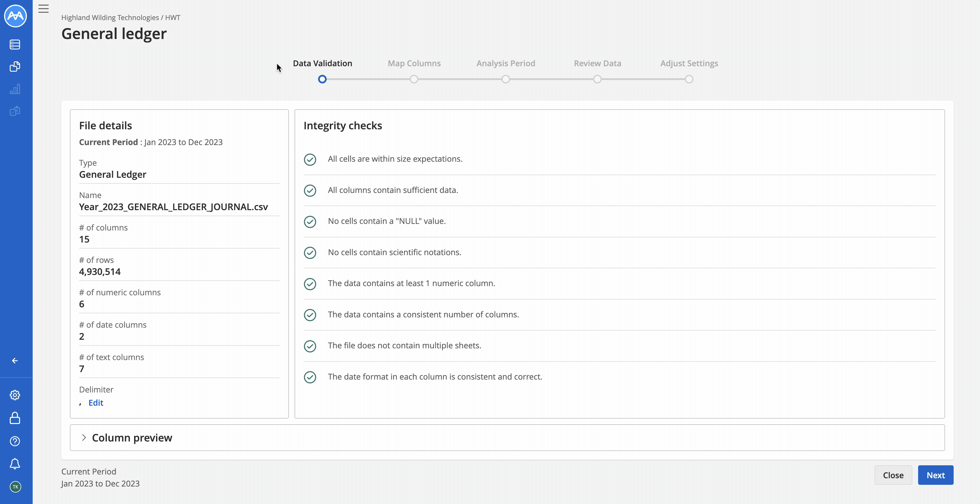Click check icon for multiple sheets check
This screenshot has width=980, height=504.
click(310, 346)
